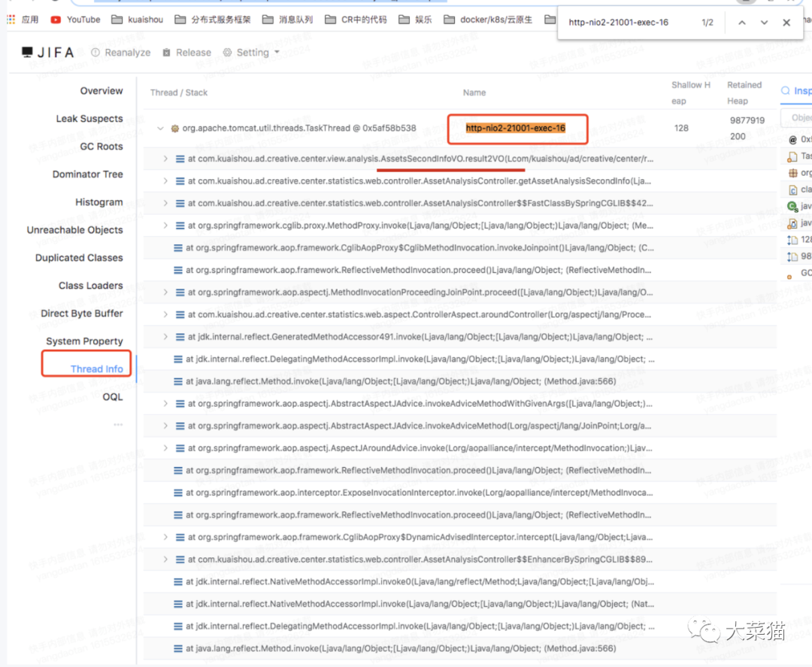Click the JIFA logo
Screen dimensions: 812x667
[x=47, y=53]
